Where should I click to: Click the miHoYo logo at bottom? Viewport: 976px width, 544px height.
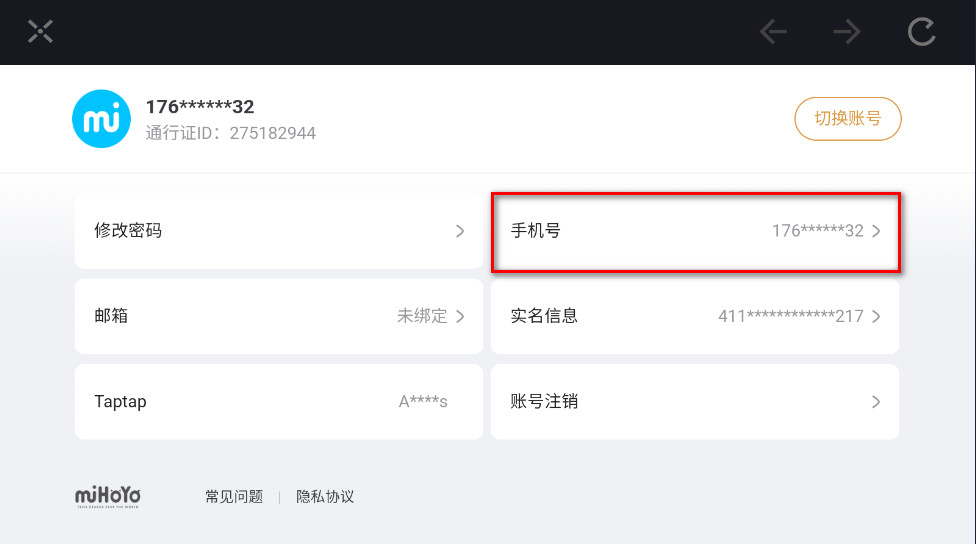coord(108,496)
